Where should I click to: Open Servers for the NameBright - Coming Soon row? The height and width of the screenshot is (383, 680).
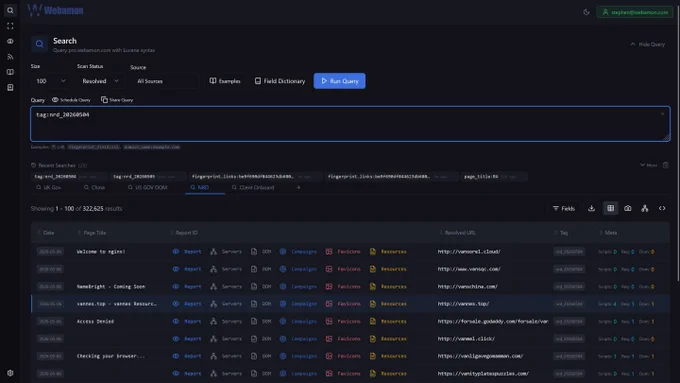(226, 287)
